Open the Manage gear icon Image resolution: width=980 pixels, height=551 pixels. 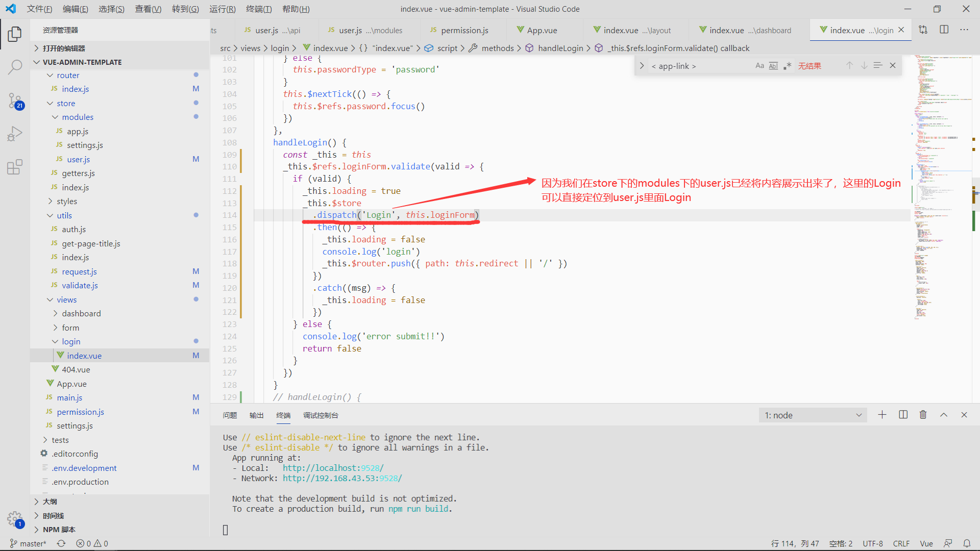pyautogui.click(x=15, y=519)
